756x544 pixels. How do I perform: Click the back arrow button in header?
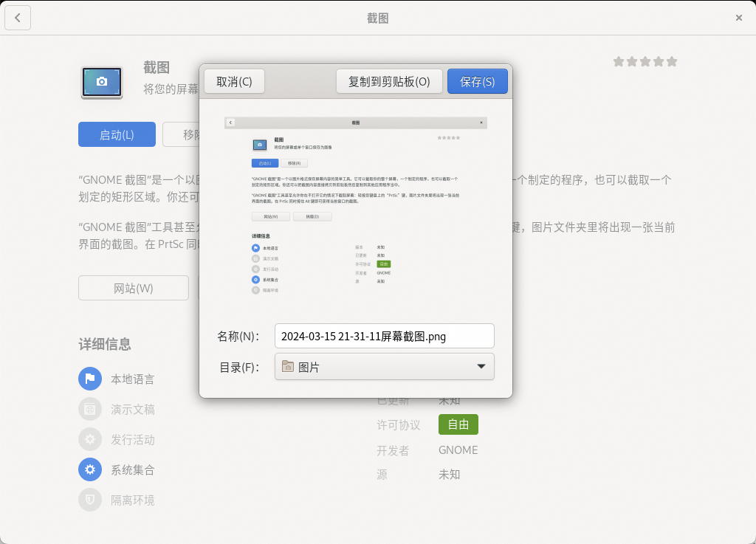tap(18, 18)
